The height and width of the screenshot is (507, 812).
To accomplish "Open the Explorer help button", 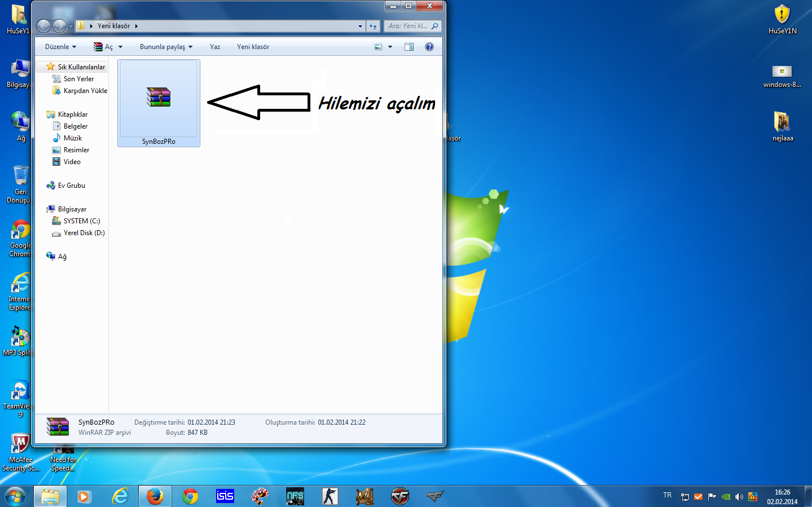I will tap(429, 47).
